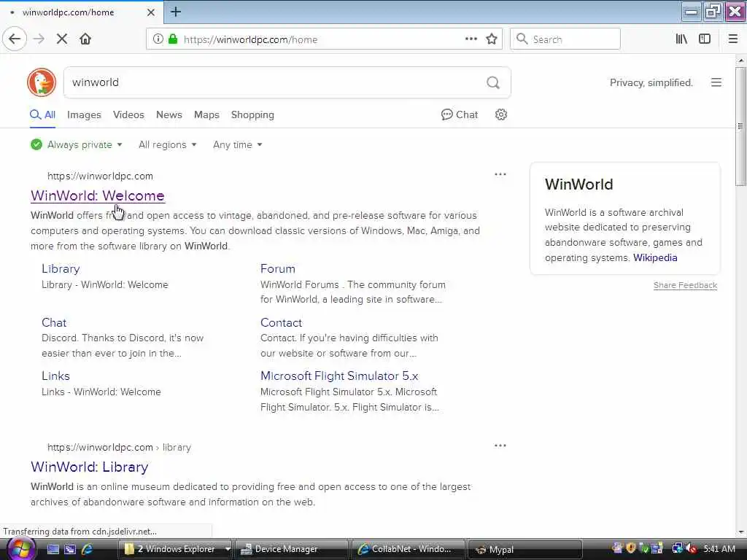The image size is (747, 560).
Task: Click Show Desktop quick launch icon
Action: (53, 549)
